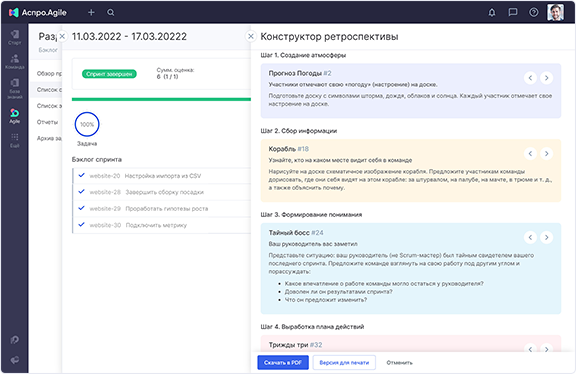Click activity title Трижды три #32

(x=295, y=345)
